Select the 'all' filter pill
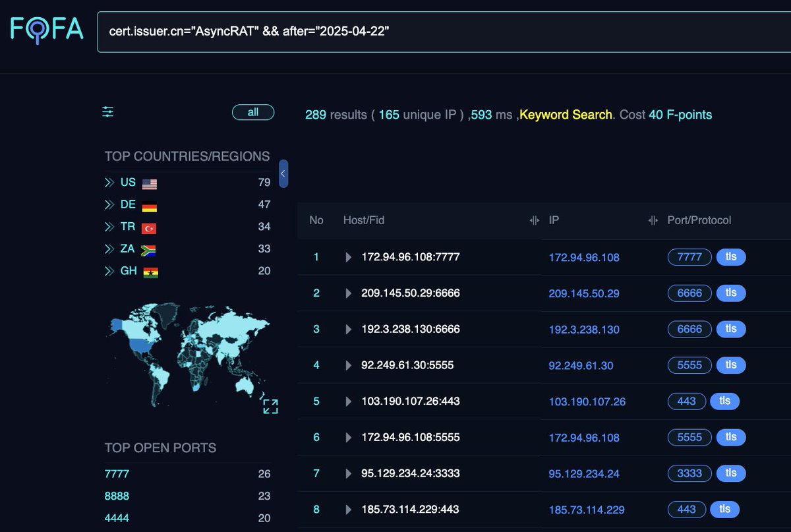791x532 pixels. 253,112
